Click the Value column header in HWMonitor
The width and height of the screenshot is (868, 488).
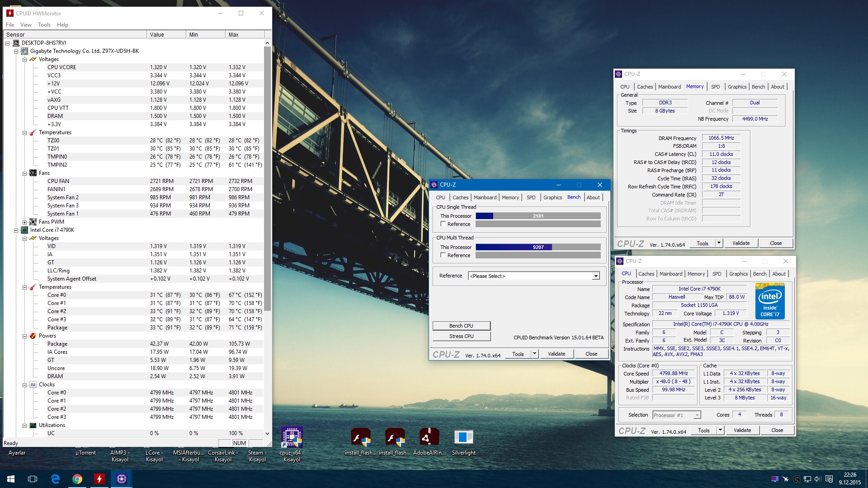pyautogui.click(x=166, y=35)
